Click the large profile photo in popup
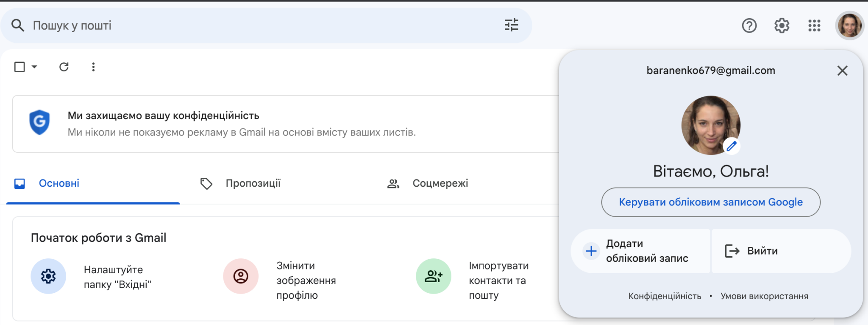 coord(711,125)
